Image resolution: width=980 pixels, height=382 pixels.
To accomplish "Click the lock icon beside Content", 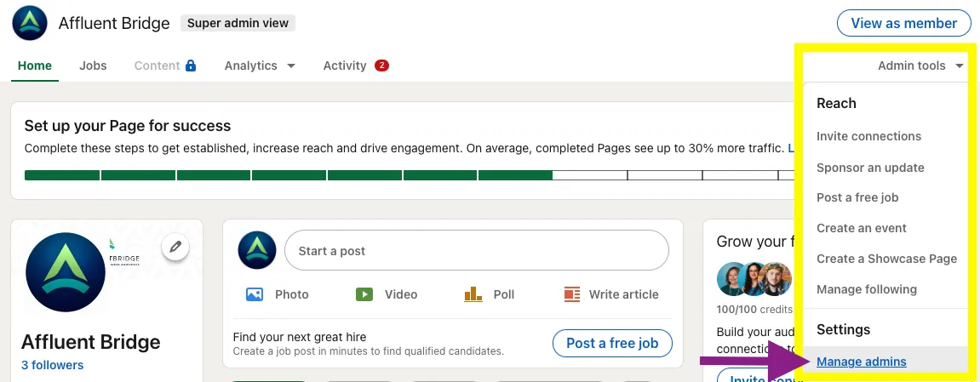I will click(x=191, y=66).
